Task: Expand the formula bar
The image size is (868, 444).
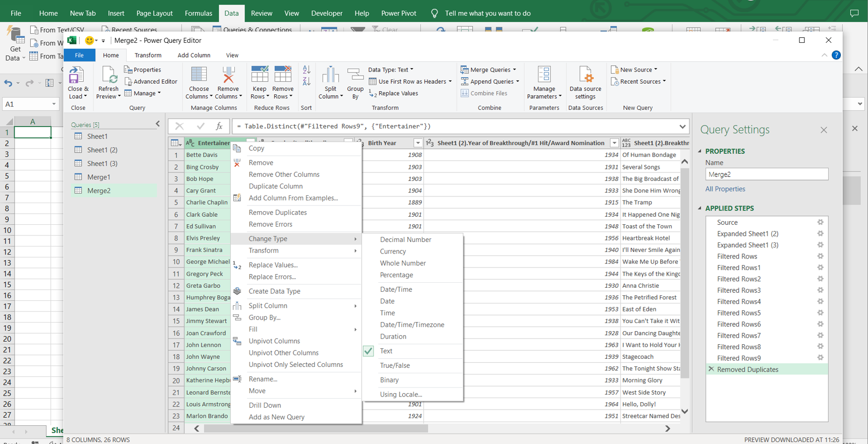Action: tap(683, 126)
